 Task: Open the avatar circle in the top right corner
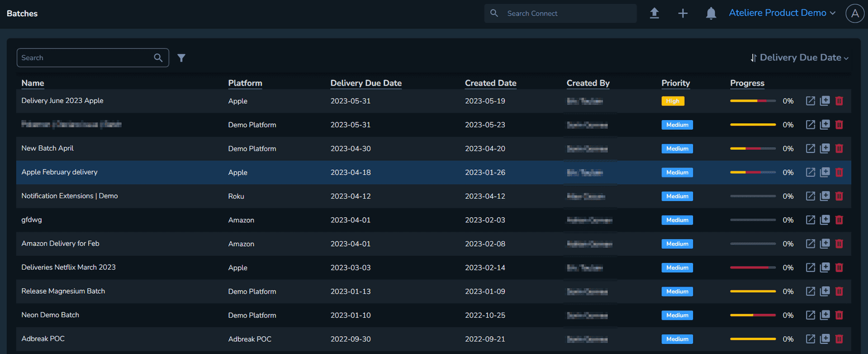tap(855, 13)
